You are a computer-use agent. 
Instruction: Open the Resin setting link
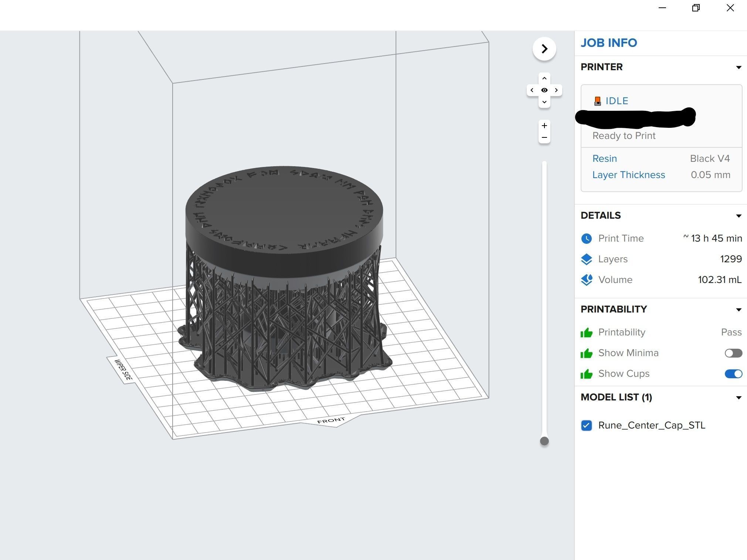pyautogui.click(x=604, y=158)
